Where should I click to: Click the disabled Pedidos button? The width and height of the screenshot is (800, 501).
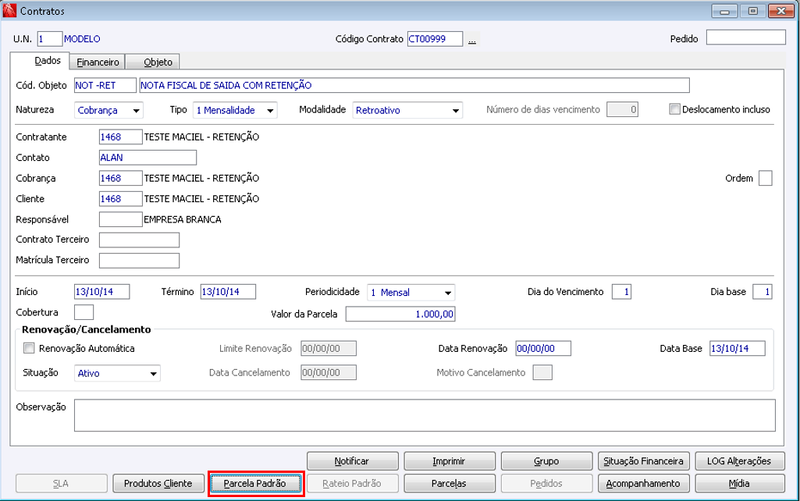click(x=546, y=483)
